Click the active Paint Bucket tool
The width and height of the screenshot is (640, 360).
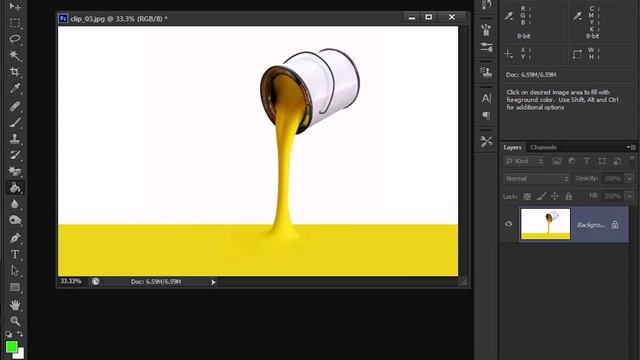[15, 188]
